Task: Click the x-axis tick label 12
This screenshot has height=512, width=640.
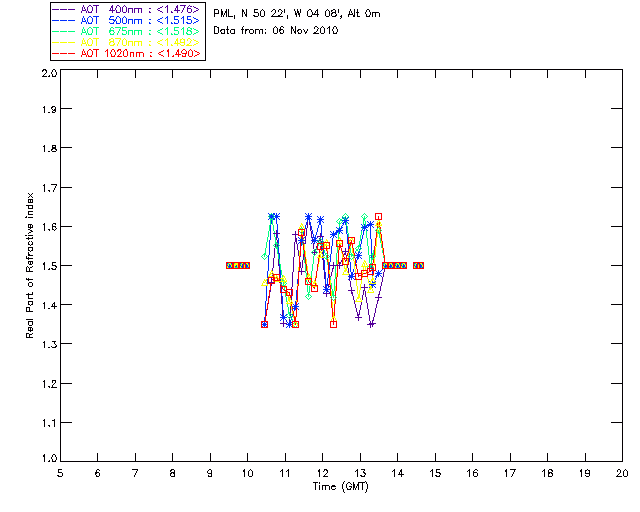Action: (322, 473)
